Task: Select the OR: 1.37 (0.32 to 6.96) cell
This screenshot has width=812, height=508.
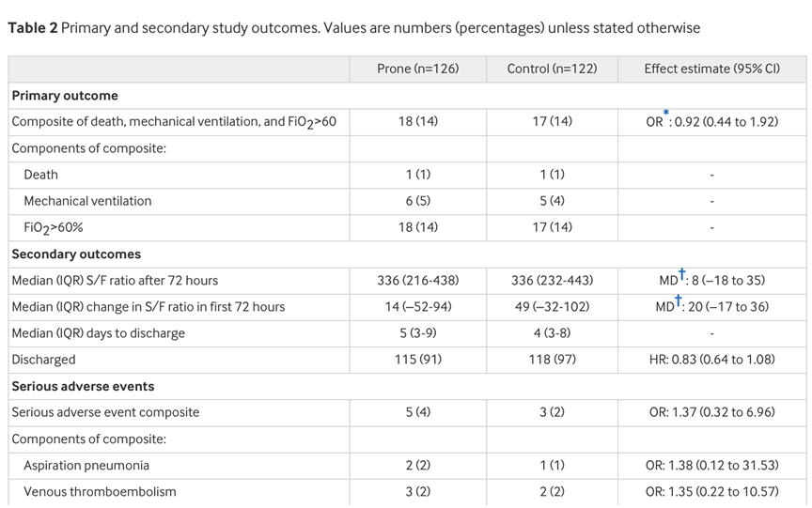Action: coord(711,412)
